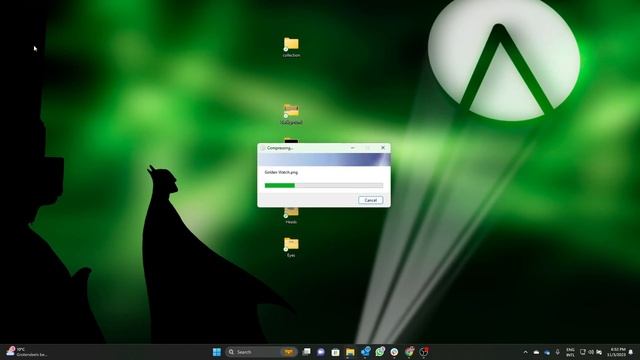
Task: Open the chat app icon on taskbar
Action: point(321,352)
